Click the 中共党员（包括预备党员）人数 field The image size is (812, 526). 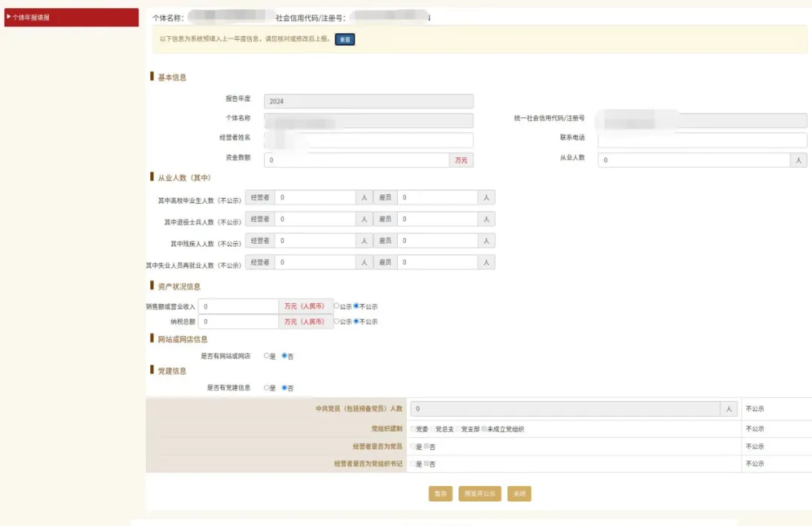564,409
